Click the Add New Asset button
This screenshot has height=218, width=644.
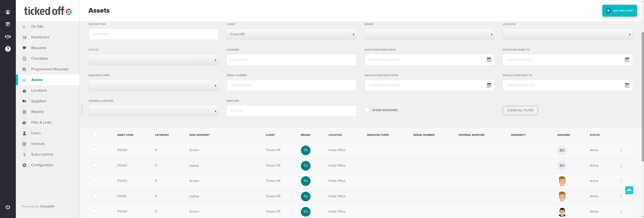619,11
